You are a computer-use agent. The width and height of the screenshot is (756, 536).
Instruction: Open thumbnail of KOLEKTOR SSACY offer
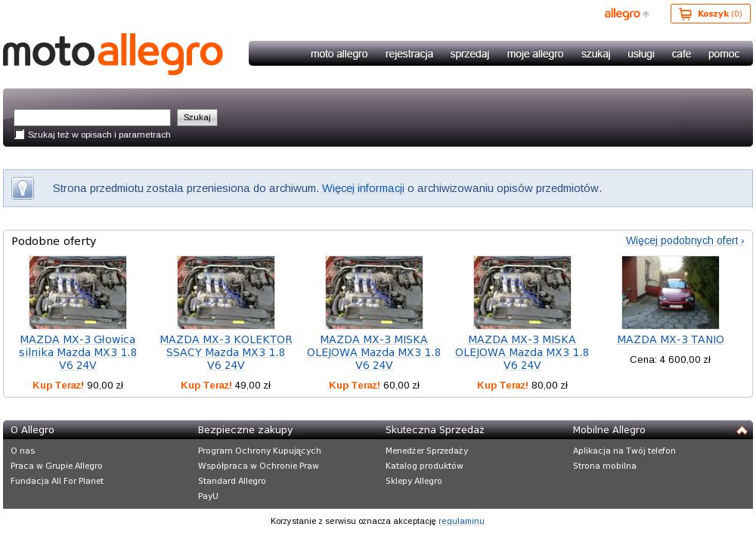225,293
